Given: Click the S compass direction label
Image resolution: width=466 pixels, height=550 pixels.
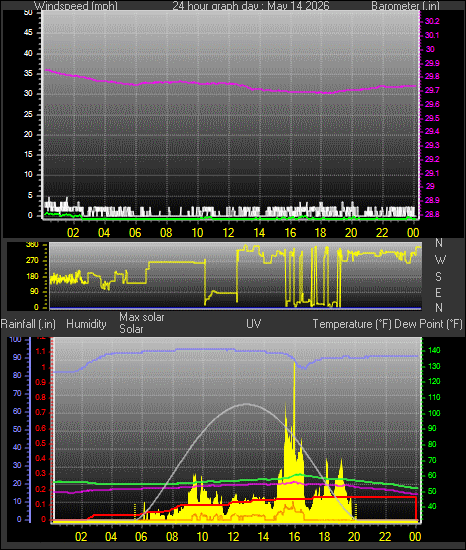Looking at the screenshot, I should pyautogui.click(x=438, y=277).
